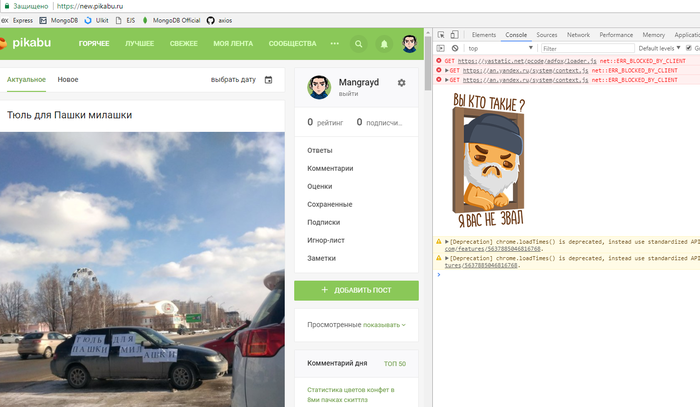This screenshot has width=700, height=407.
Task: Click the calendar icon beside выбрать дату
Action: [268, 79]
